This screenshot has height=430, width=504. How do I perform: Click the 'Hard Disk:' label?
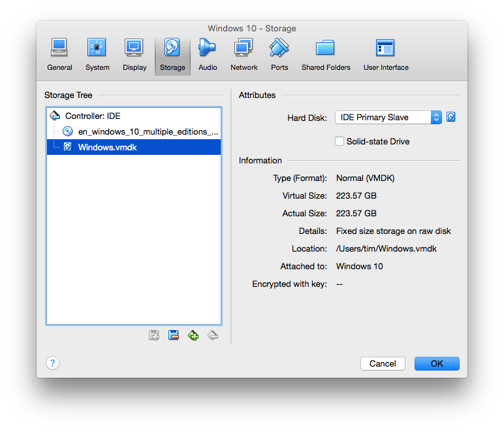[x=307, y=118]
